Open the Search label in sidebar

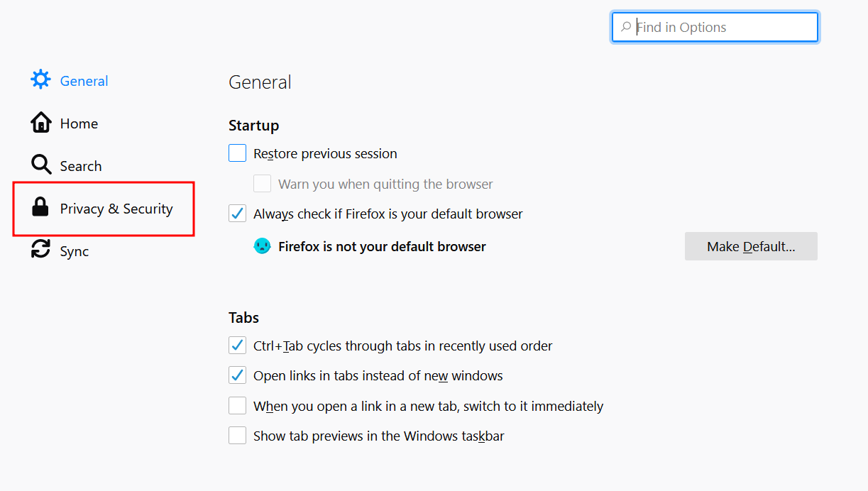tap(81, 166)
